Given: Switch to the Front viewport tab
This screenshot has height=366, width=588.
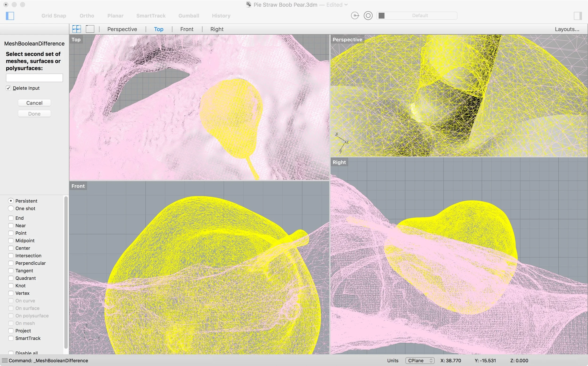Looking at the screenshot, I should 187,29.
